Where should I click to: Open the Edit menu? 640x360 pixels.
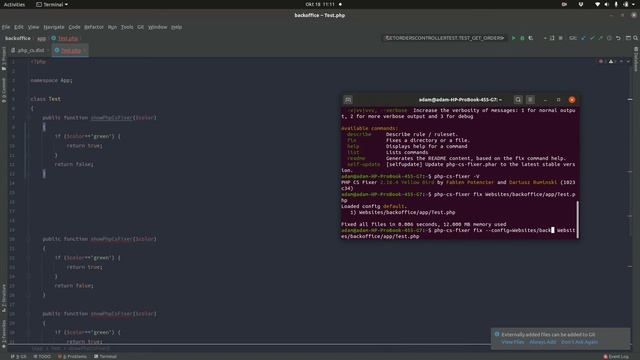click(x=19, y=27)
